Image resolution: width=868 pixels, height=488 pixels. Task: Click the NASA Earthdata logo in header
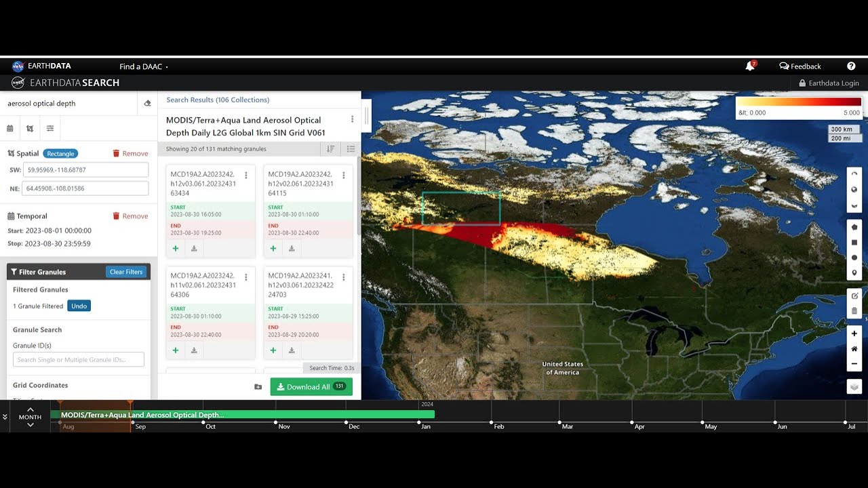(41, 66)
